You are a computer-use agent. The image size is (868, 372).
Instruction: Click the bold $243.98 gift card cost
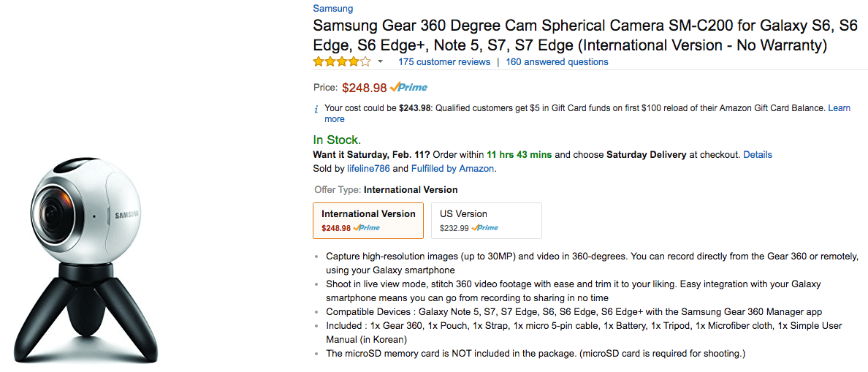tap(415, 108)
